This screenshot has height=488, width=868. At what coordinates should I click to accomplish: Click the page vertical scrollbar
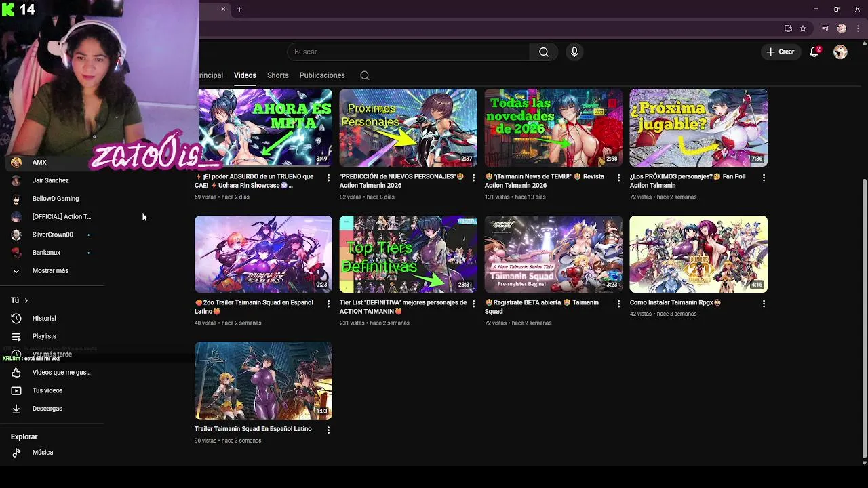pos(864,319)
